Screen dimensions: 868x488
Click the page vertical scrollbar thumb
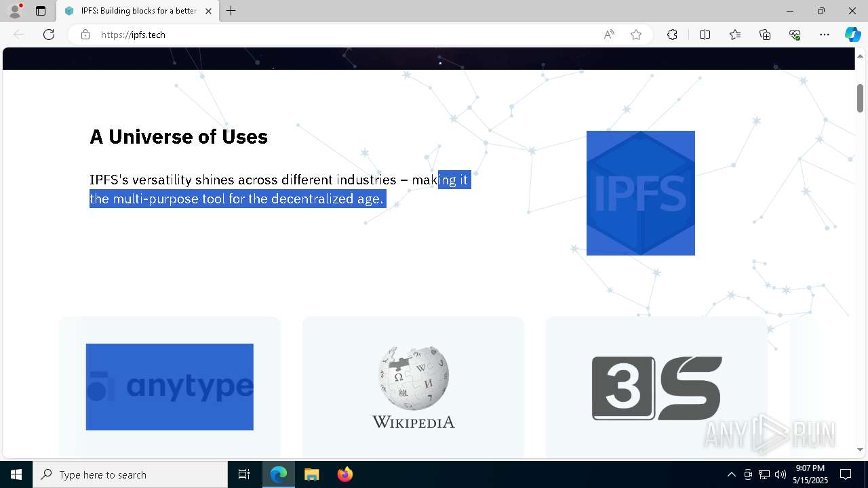point(860,98)
